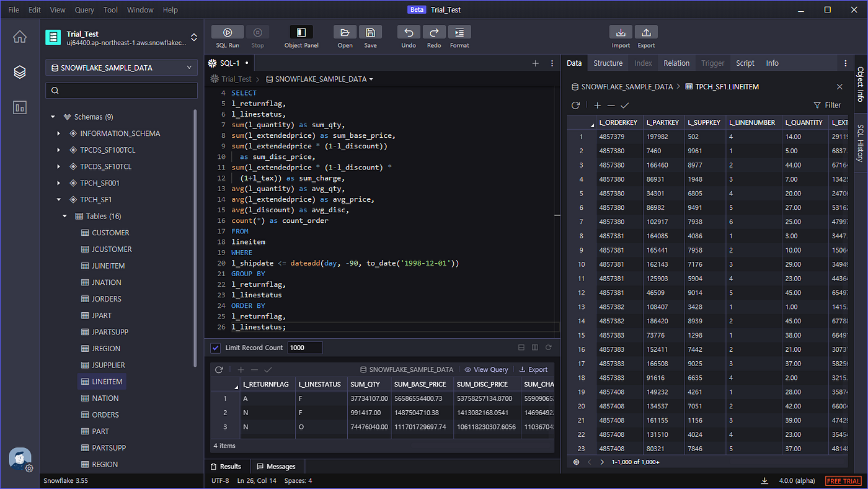Click the Redo icon in the toolbar
Screen dimensions: 868x489
433,32
